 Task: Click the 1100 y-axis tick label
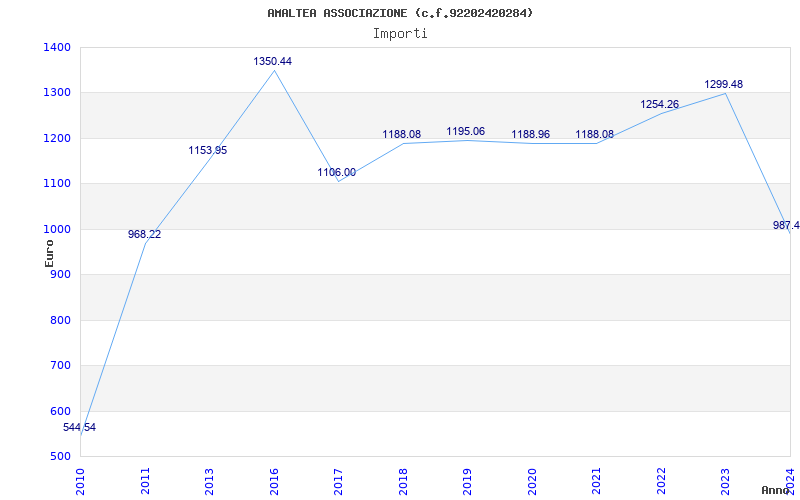pyautogui.click(x=57, y=184)
